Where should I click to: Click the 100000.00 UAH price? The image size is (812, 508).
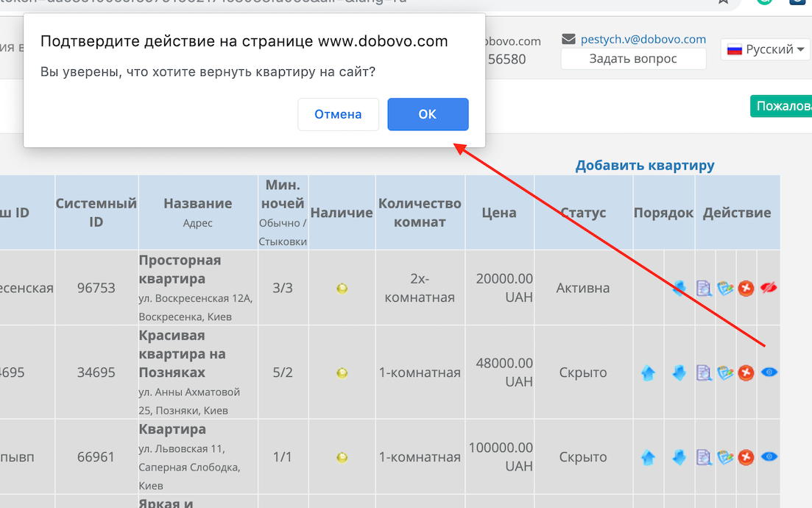click(501, 456)
